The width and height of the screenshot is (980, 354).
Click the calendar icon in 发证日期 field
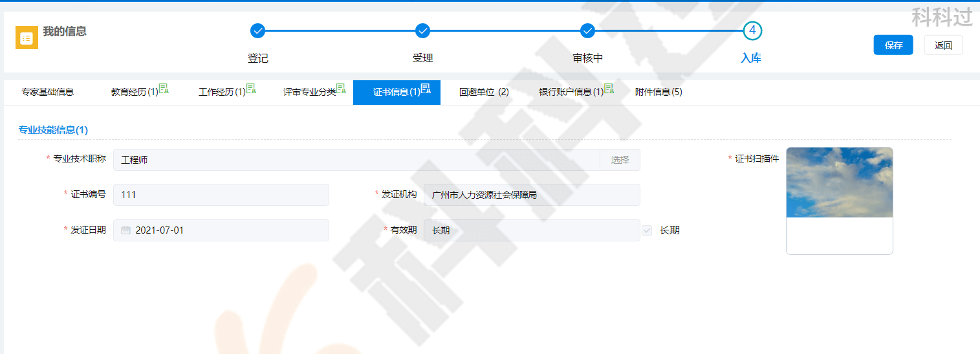[x=126, y=230]
